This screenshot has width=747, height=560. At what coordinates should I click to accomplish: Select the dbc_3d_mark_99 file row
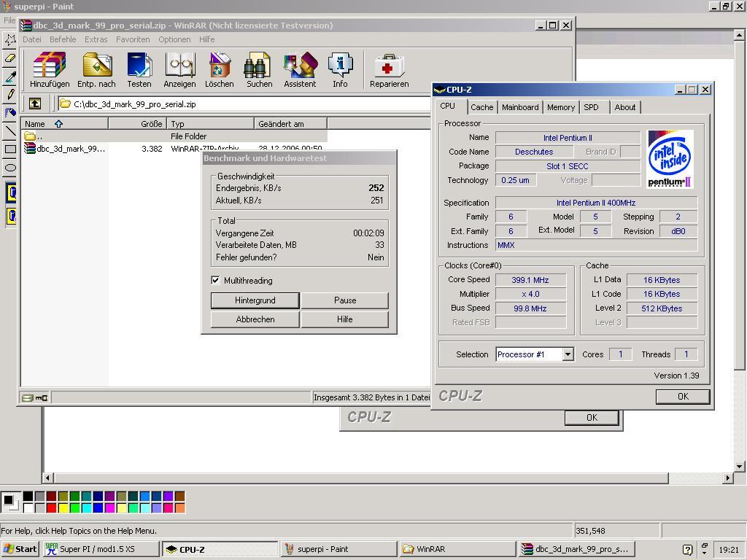point(174,149)
